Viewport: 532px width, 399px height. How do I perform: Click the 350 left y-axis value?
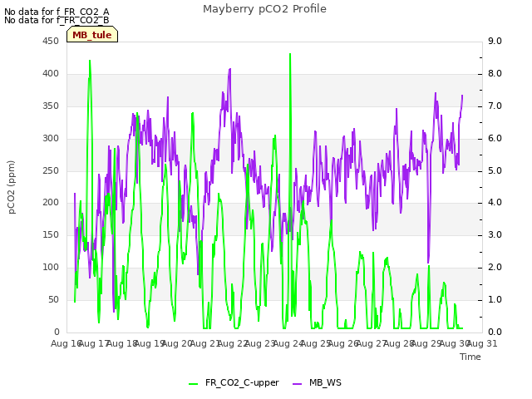click(x=51, y=106)
